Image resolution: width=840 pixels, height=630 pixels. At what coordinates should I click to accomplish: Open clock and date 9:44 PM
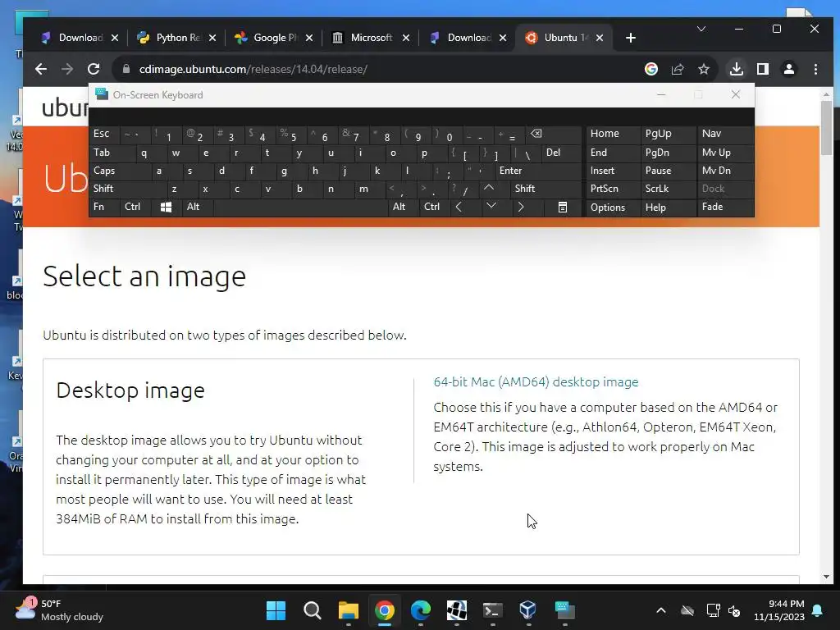[779, 610]
